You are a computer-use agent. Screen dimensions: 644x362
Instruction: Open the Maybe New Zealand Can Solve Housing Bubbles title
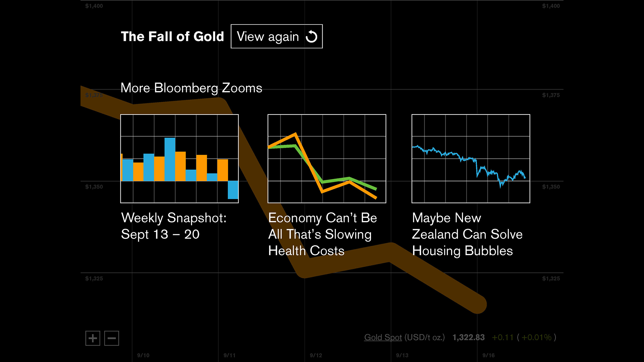tap(467, 234)
